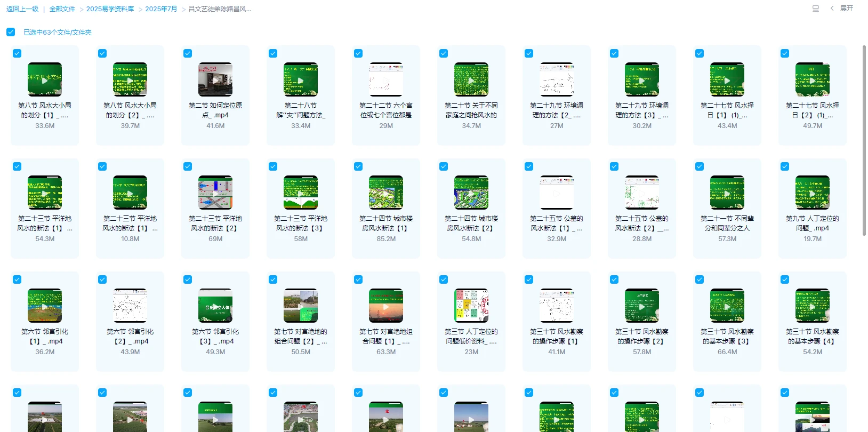Uncheck 第九节 人丁定位的问题 checkbox
868x432 pixels.
point(785,166)
